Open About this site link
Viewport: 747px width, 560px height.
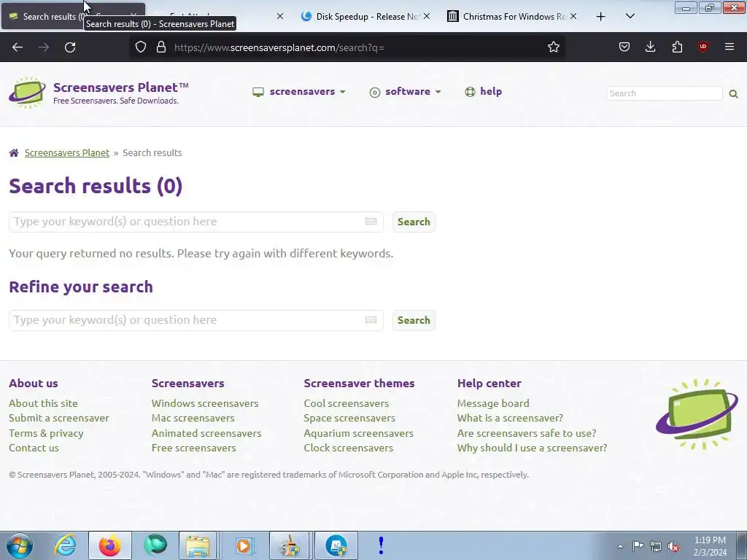[43, 403]
